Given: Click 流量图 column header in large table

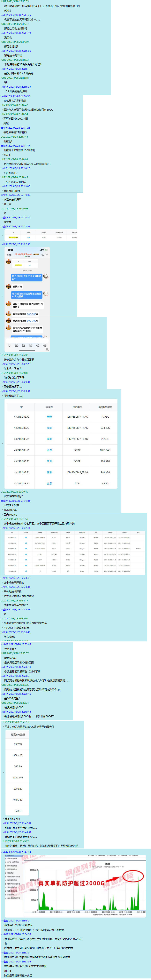Looking at the screenshot, I should click(x=49, y=407).
